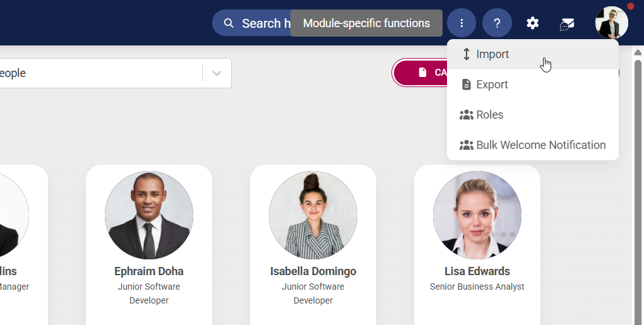Click the Roles people group icon
Viewport: 644px width, 325px height.
466,115
